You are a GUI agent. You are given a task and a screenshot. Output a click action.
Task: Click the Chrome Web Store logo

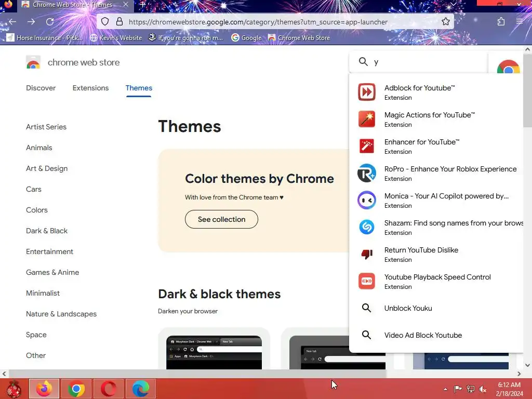click(x=33, y=62)
